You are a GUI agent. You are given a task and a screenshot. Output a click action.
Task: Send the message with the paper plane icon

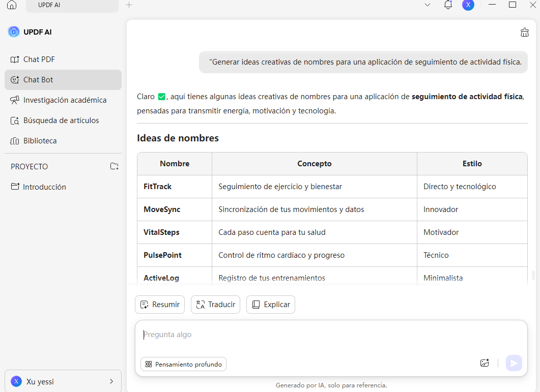[514, 363]
